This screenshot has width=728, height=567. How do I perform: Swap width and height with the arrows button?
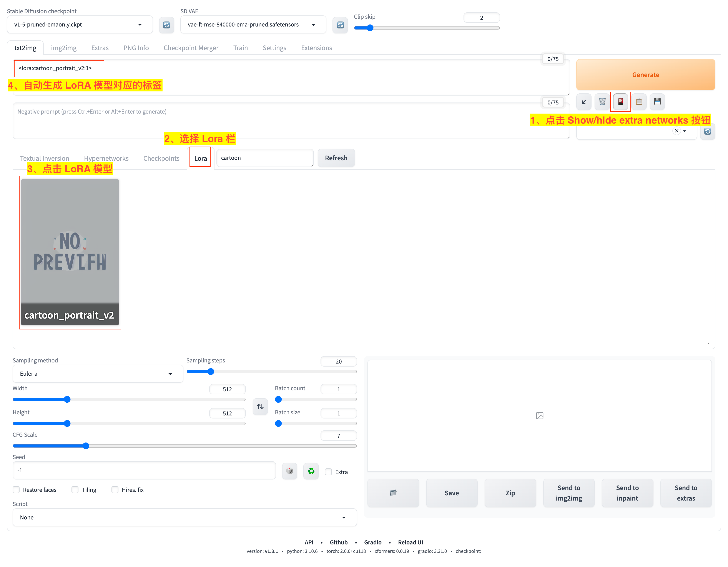pyautogui.click(x=260, y=407)
